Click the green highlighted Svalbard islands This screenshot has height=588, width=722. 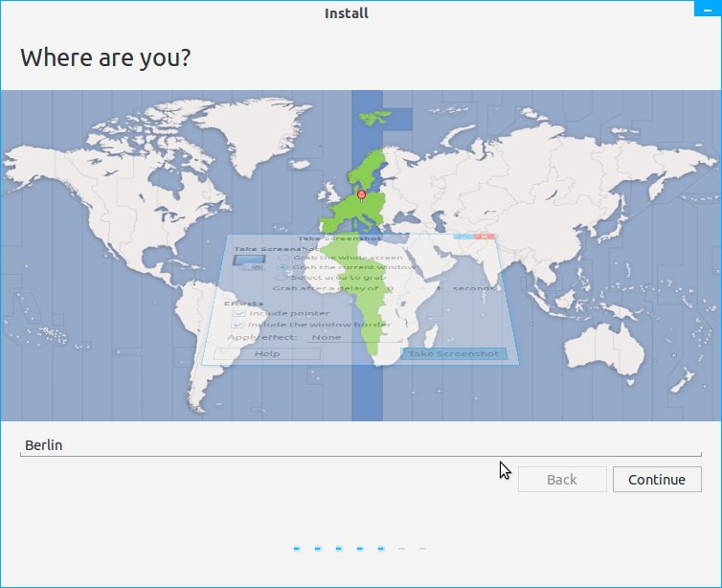point(373,119)
